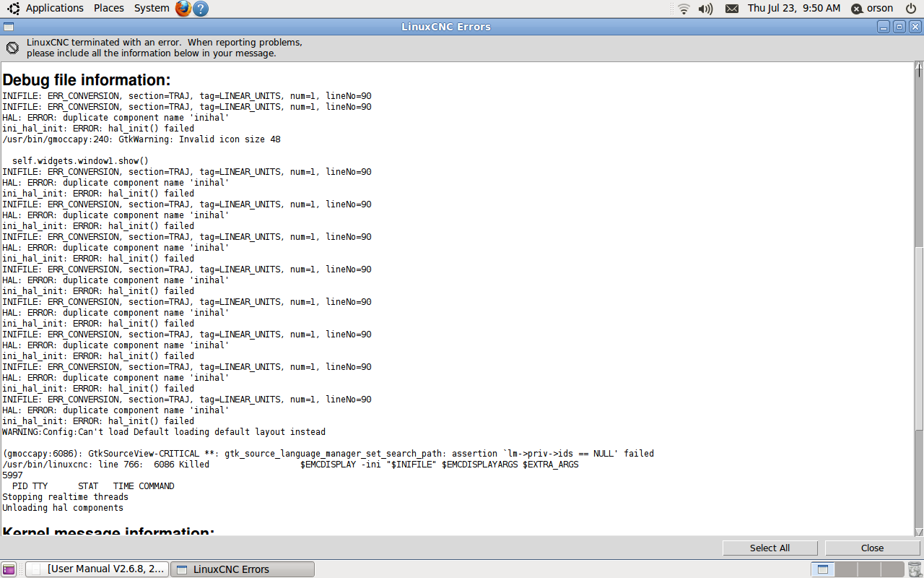924x578 pixels.
Task: Open the help icon beside Firefox
Action: tap(201, 9)
